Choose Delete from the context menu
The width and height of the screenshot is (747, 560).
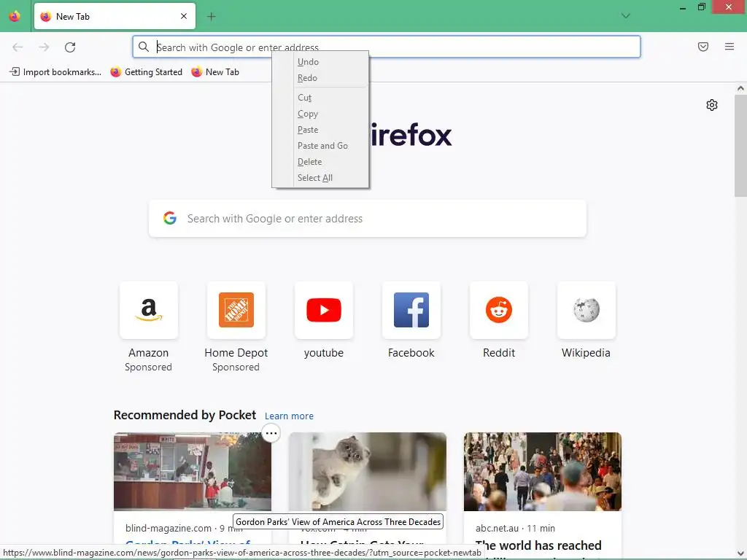click(x=320, y=162)
